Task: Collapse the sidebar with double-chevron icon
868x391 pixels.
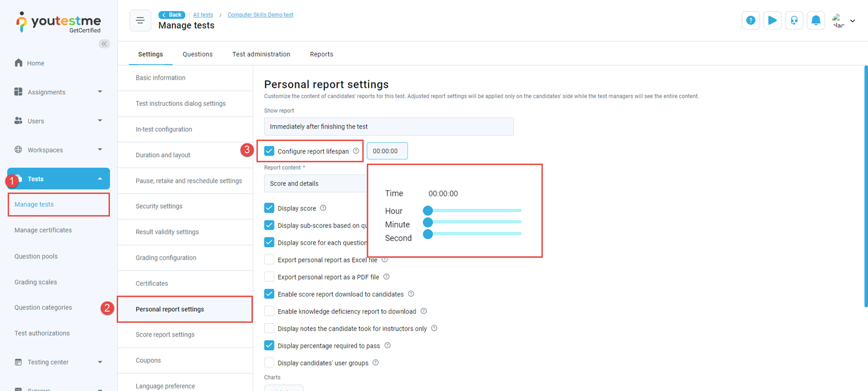Action: tap(104, 44)
